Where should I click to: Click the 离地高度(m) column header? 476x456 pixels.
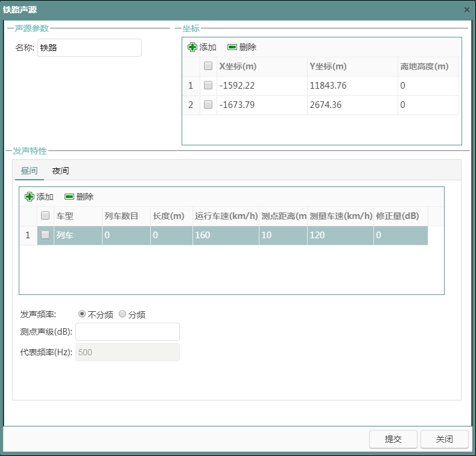[428, 66]
